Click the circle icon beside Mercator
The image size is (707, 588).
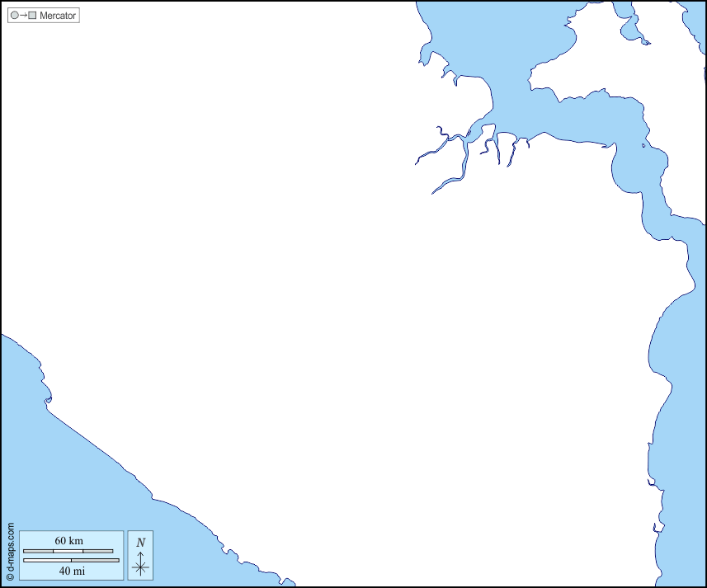pyautogui.click(x=15, y=15)
